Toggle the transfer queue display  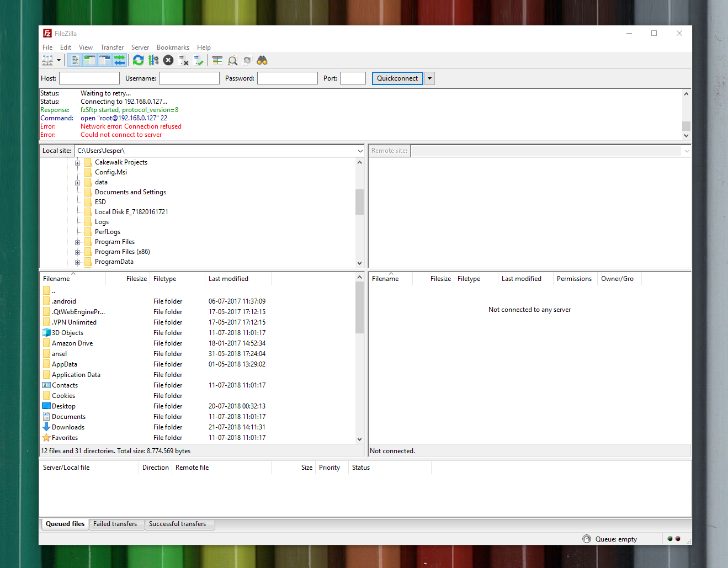tap(119, 60)
